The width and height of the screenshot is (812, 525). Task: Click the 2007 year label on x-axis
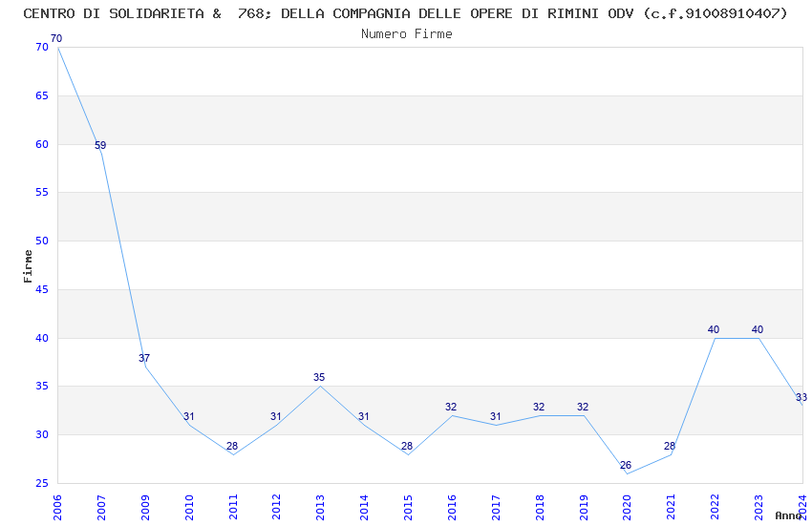[101, 508]
